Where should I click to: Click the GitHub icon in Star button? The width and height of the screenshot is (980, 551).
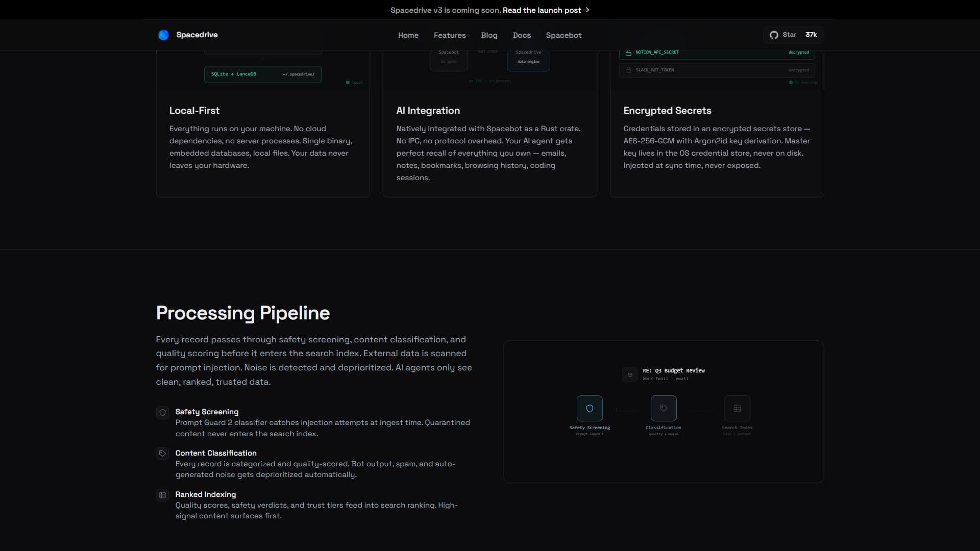click(774, 35)
